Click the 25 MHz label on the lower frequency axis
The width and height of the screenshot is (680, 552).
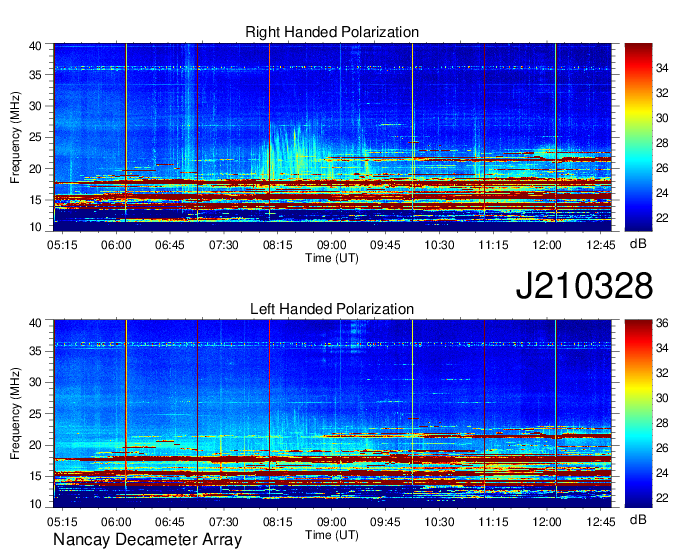click(36, 414)
